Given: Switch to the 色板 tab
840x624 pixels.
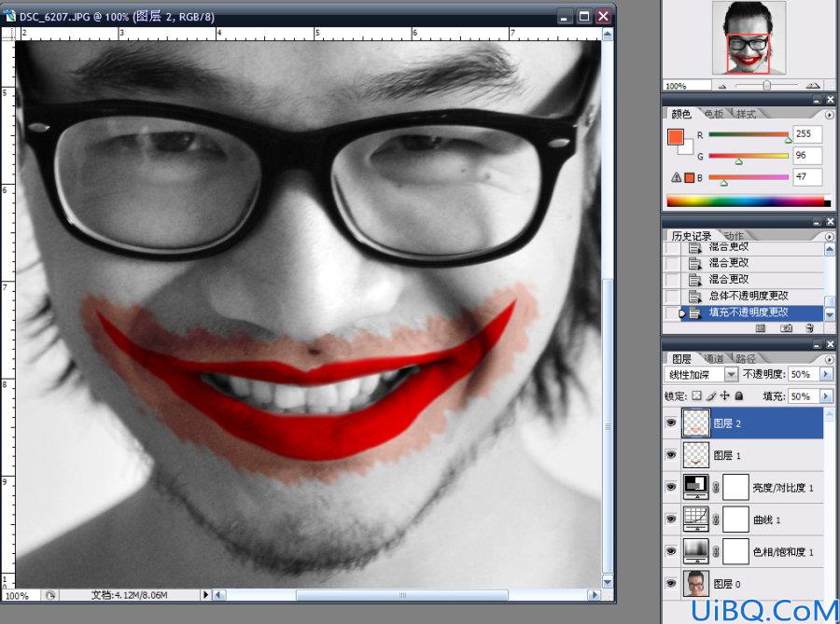Looking at the screenshot, I should 714,114.
